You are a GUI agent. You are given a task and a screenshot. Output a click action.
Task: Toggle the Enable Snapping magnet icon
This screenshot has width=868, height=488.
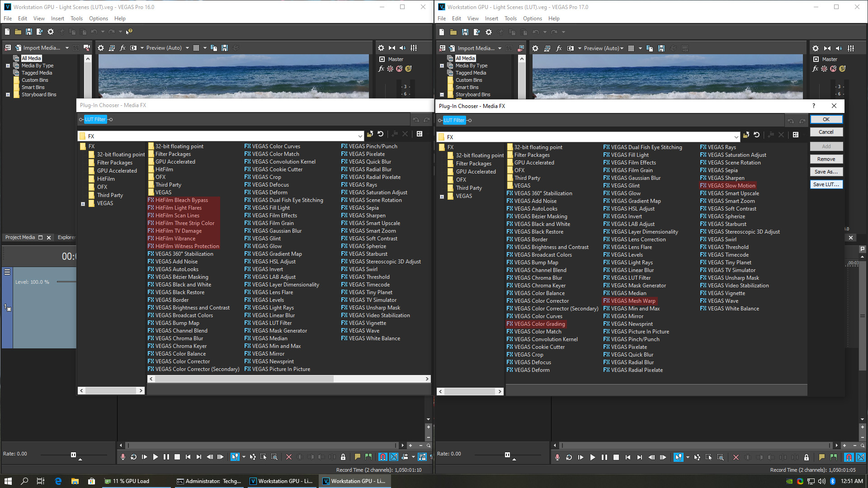[x=382, y=457]
